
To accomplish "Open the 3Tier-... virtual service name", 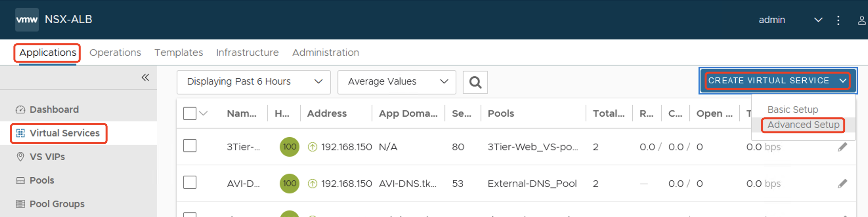I will coord(243,147).
